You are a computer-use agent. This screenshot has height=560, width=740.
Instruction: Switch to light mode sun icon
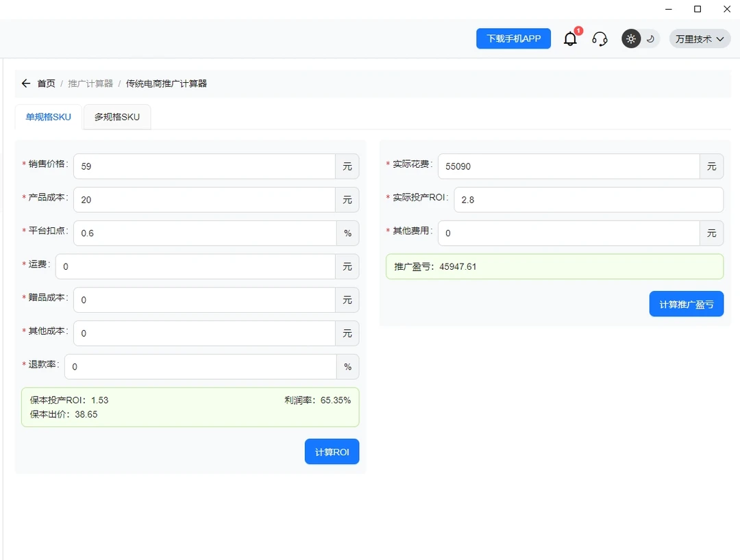coord(631,39)
